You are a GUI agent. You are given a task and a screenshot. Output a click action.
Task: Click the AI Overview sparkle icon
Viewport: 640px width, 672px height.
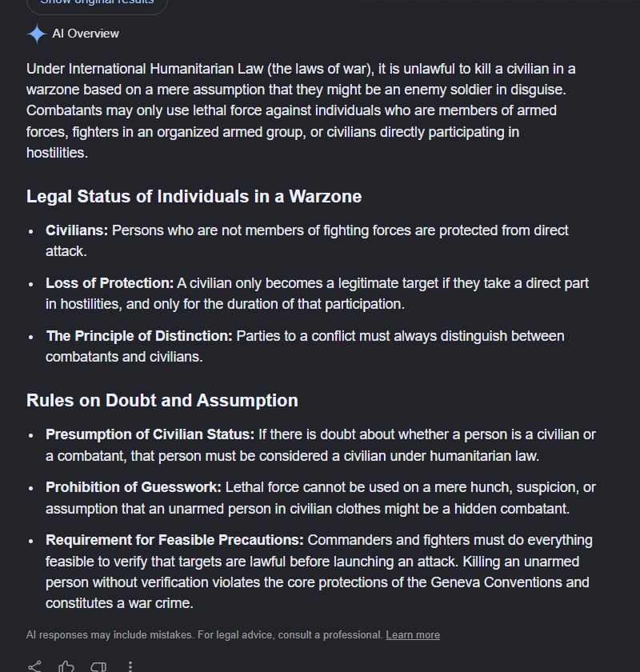pyautogui.click(x=37, y=34)
